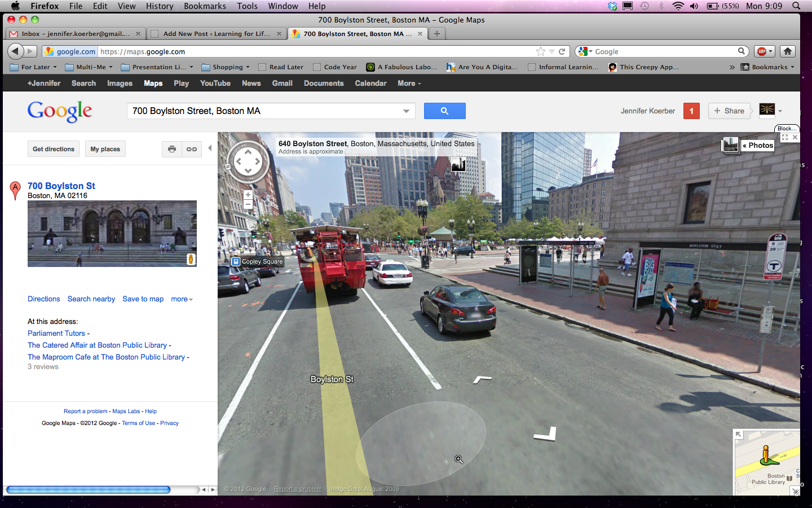Open the Bookmarks menu in menu bar
Image resolution: width=812 pixels, height=508 pixels.
(x=205, y=6)
